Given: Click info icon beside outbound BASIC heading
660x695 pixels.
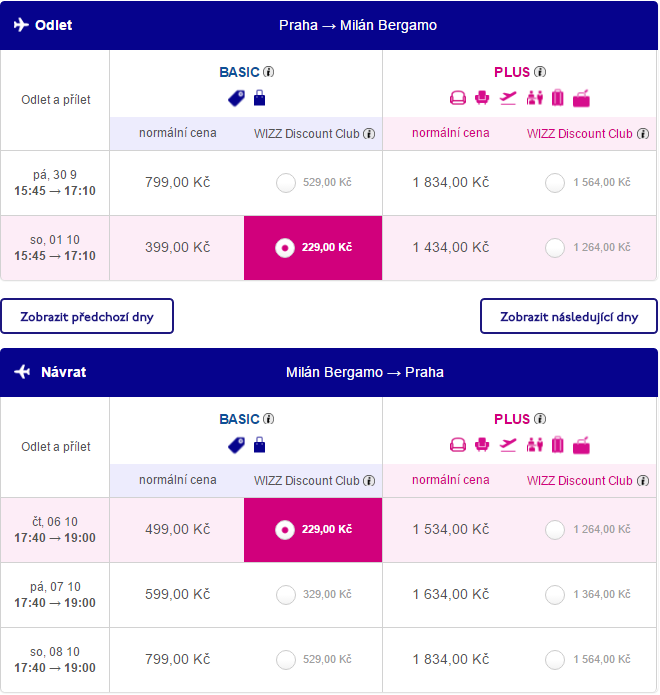Looking at the screenshot, I should (x=269, y=72).
